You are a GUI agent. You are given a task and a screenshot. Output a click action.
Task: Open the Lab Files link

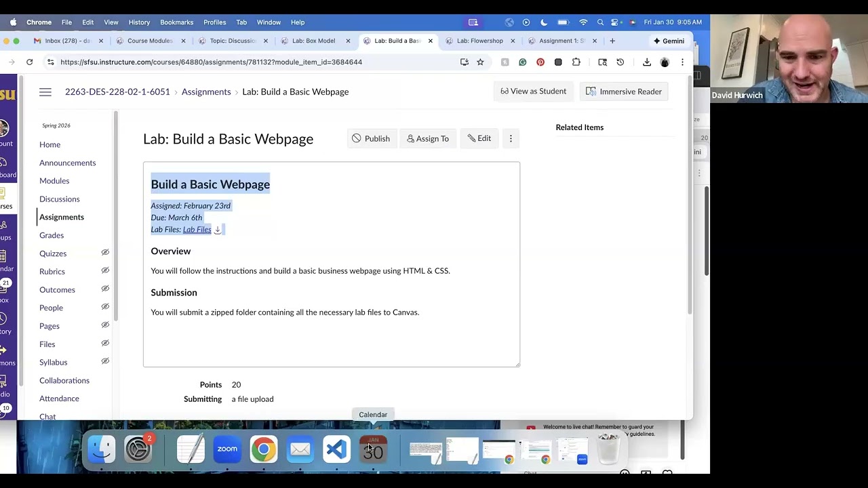pos(197,229)
